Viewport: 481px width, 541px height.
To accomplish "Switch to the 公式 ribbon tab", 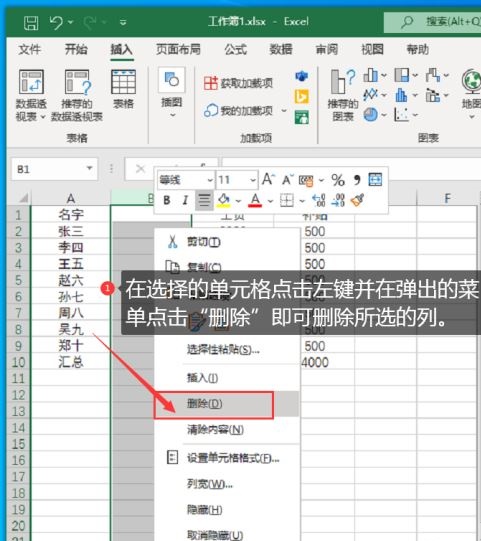I will (x=236, y=49).
